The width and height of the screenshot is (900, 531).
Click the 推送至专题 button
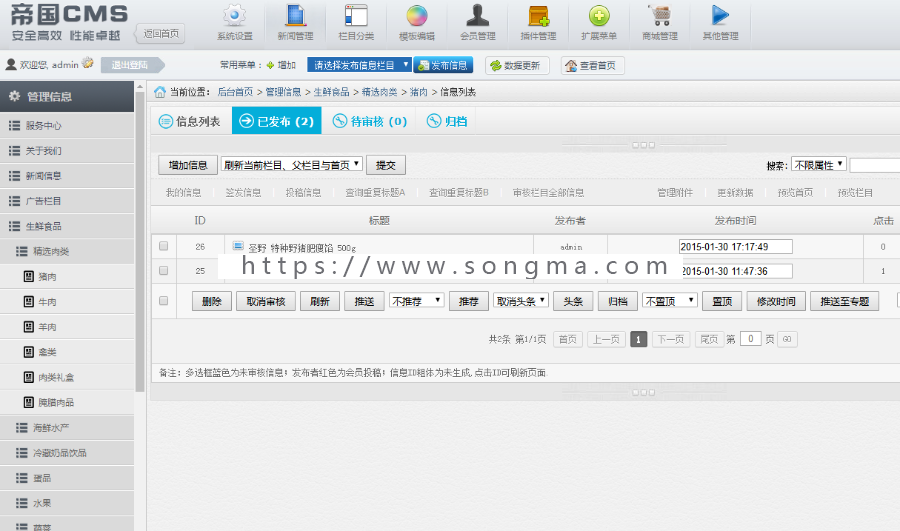click(844, 301)
